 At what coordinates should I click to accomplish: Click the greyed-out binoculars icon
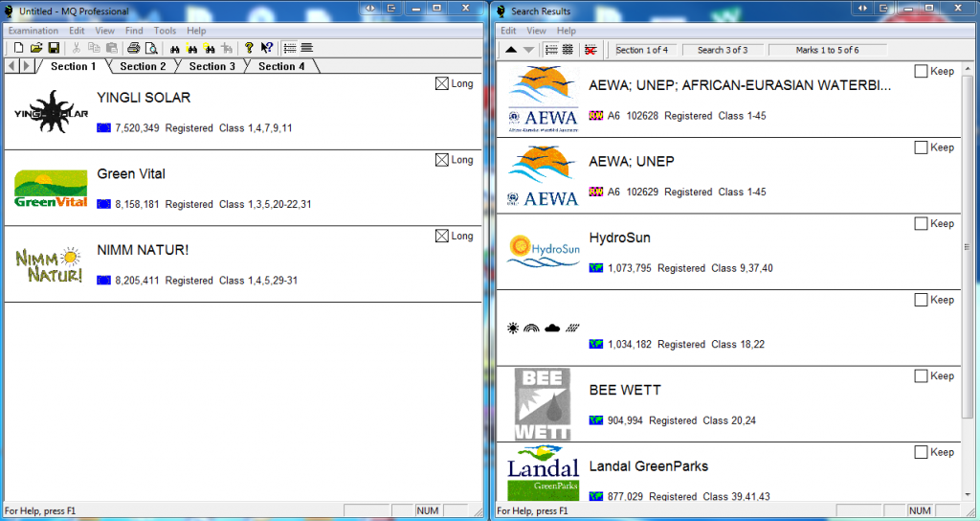click(227, 48)
